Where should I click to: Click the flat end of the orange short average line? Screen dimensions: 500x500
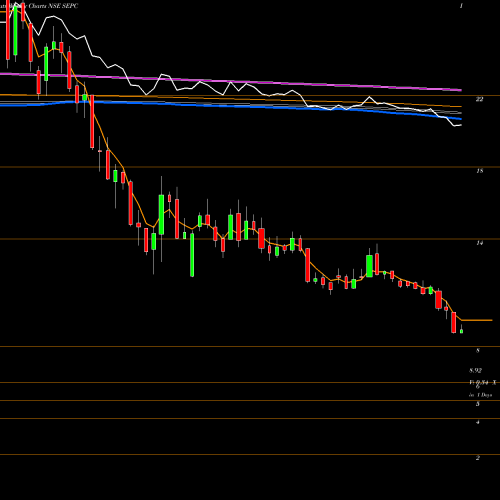(477, 320)
